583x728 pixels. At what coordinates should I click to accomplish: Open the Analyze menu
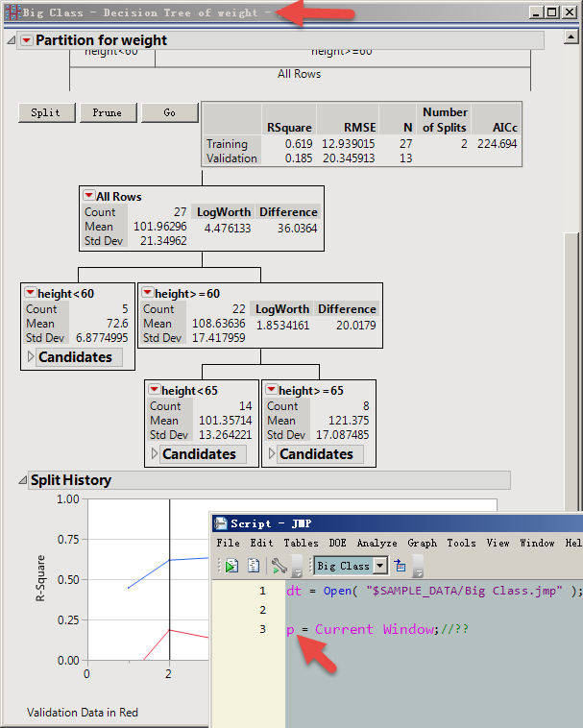click(x=377, y=543)
